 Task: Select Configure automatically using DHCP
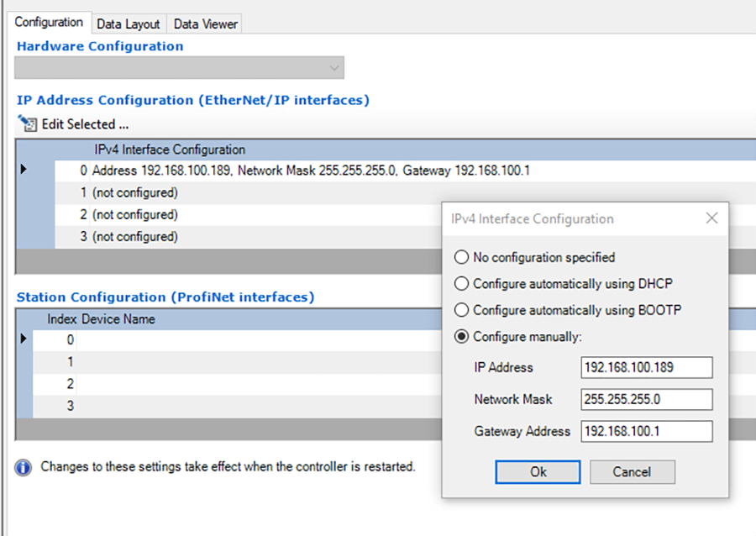[461, 284]
